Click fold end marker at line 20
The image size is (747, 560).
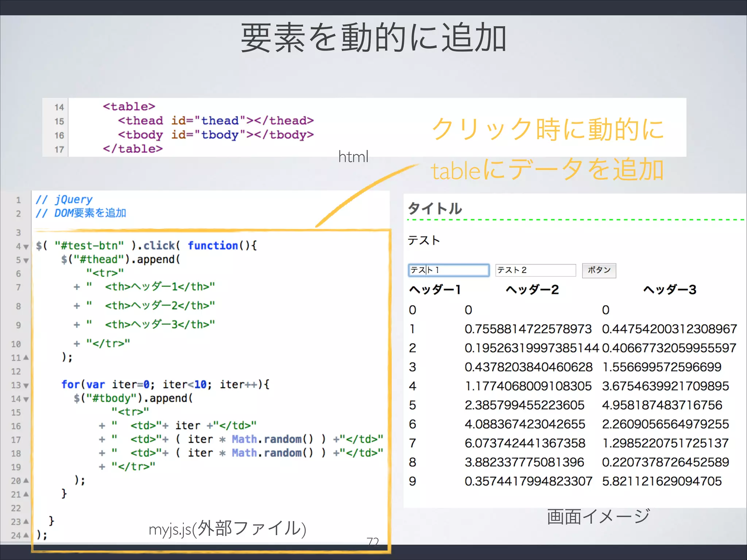click(x=26, y=481)
